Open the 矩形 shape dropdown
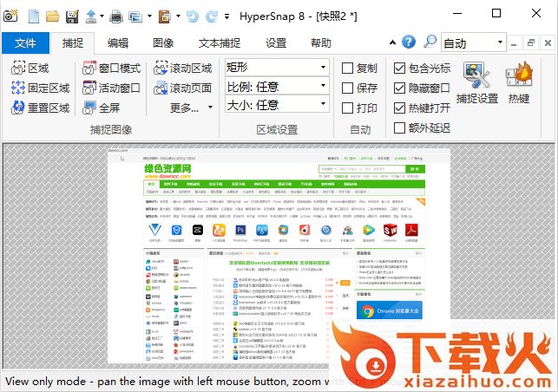 (277, 67)
